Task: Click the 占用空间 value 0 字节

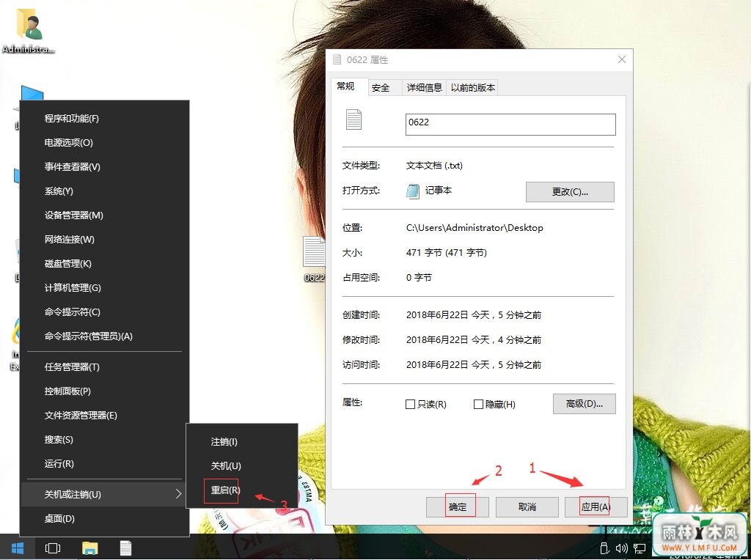Action: point(419,278)
